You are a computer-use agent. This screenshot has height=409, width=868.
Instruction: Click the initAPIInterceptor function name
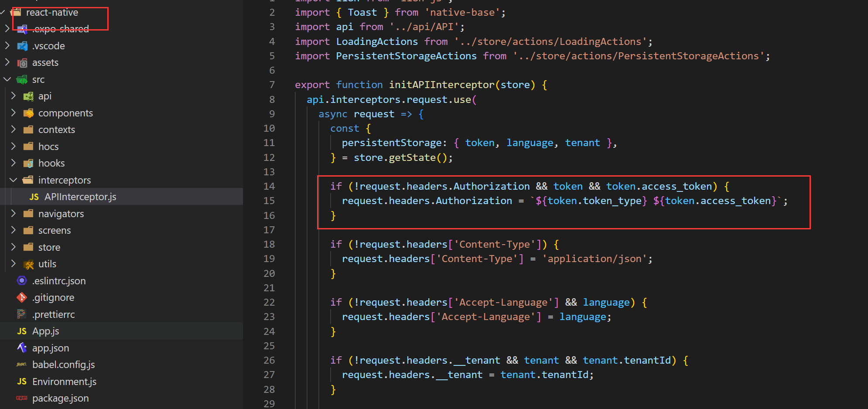click(x=441, y=85)
